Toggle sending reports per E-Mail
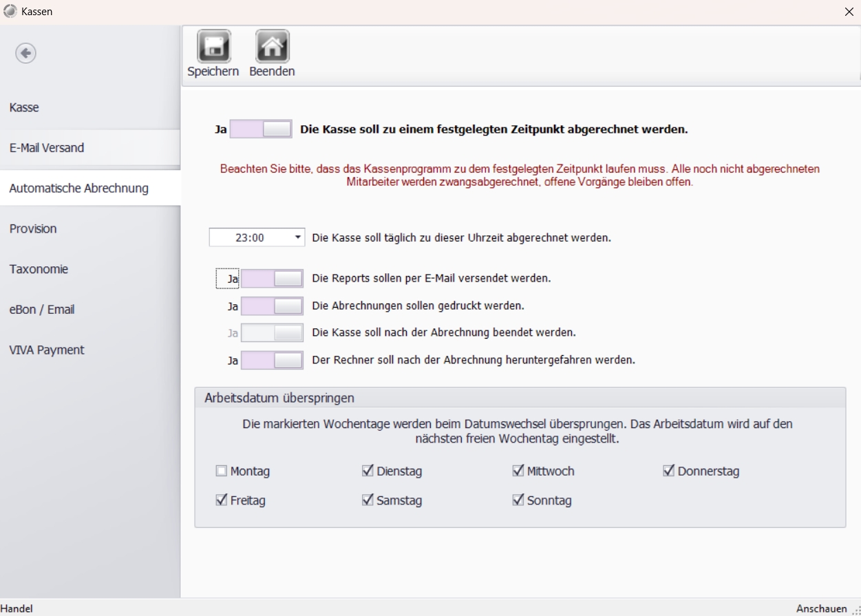The height and width of the screenshot is (616, 861). [271, 279]
